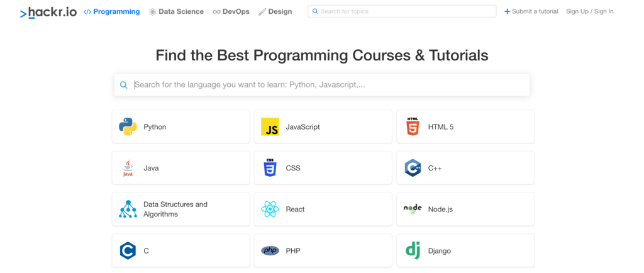The height and width of the screenshot is (273, 644).
Task: Open the Python tutorials label
Action: click(155, 127)
